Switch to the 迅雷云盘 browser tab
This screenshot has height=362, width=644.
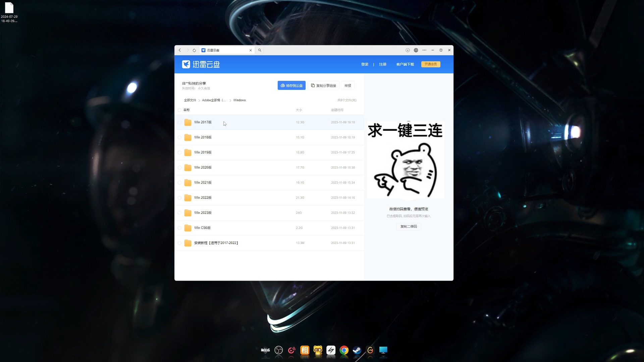click(x=227, y=50)
